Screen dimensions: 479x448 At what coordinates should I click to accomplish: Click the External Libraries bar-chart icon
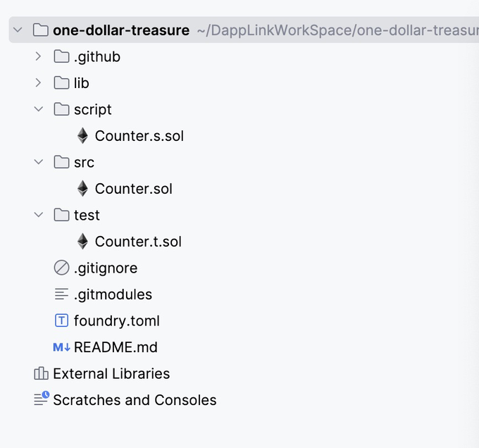click(41, 373)
